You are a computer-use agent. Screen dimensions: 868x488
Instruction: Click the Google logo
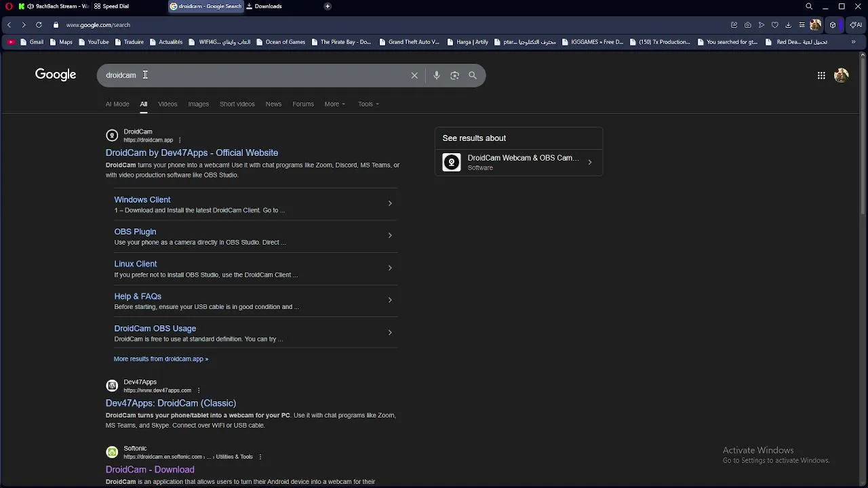pos(56,75)
